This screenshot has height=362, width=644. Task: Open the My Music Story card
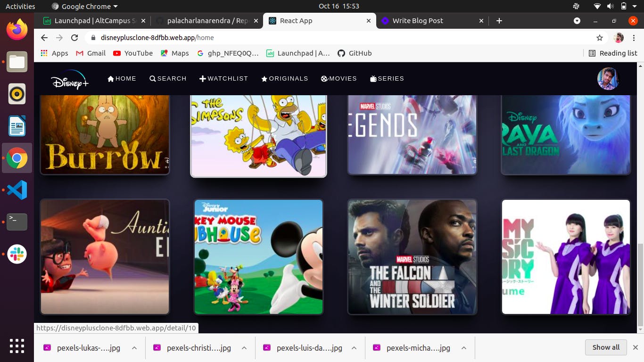tap(566, 257)
